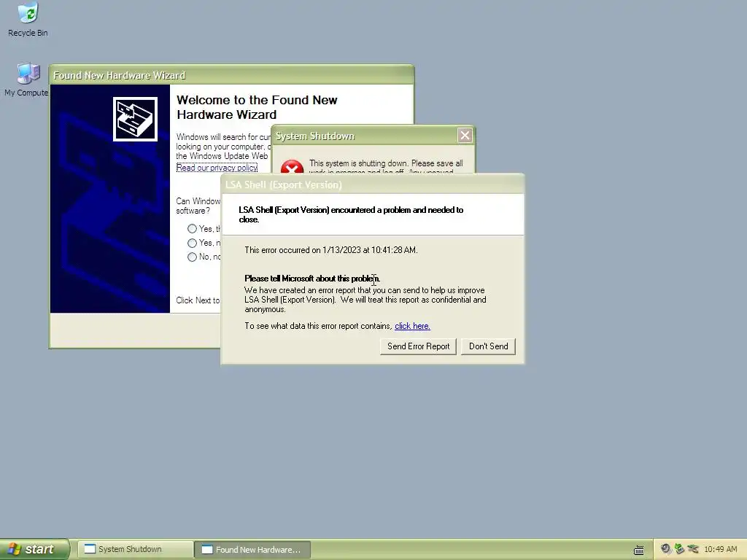Click the hardware wizard device icon

coord(135,119)
